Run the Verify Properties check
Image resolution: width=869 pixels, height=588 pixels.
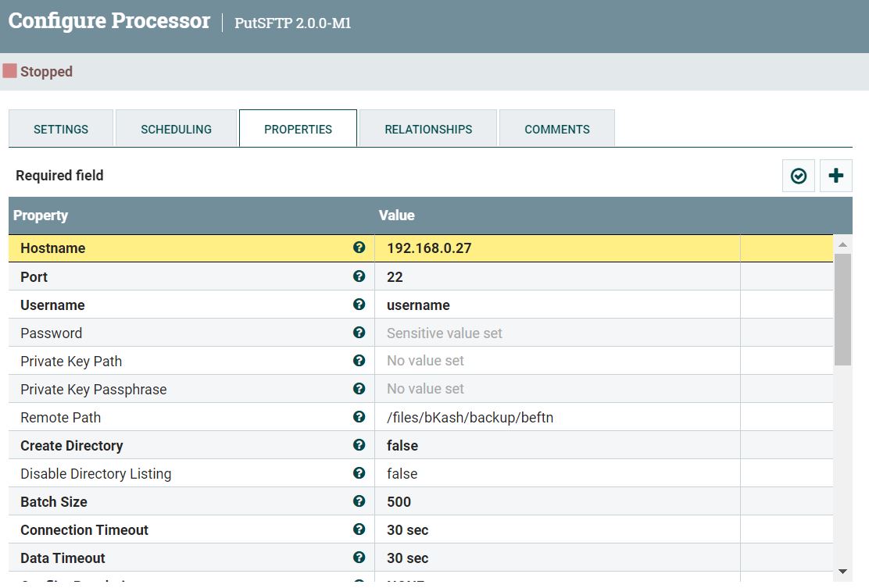[798, 176]
